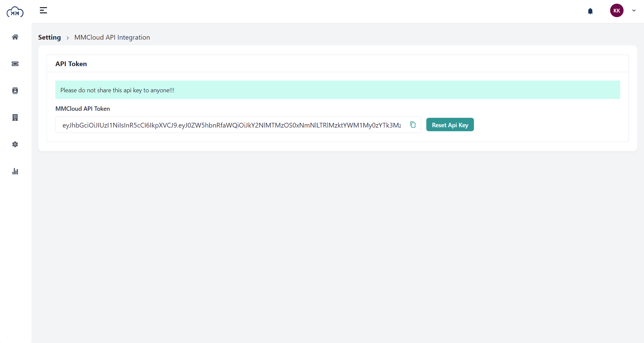Open the KK user avatar
The image size is (644, 343).
616,10
